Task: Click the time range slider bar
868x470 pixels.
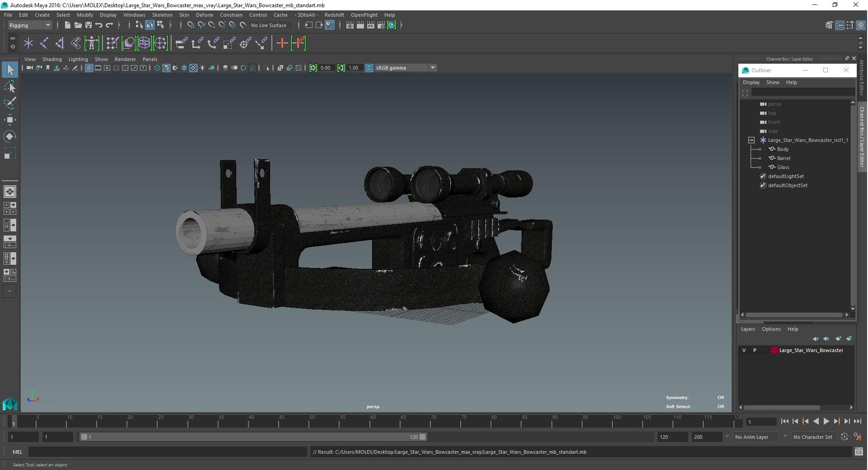Action: tap(253, 437)
